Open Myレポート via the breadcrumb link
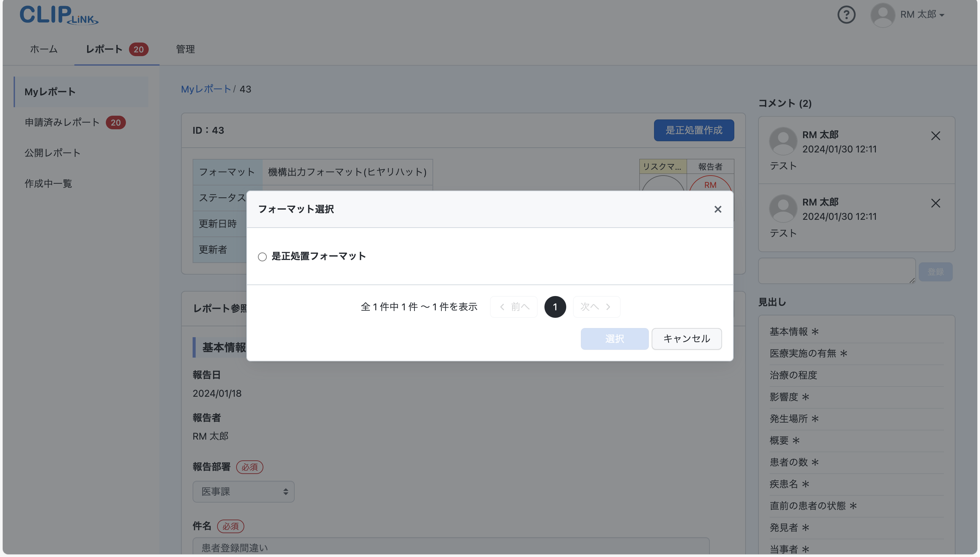This screenshot has height=557, width=980. pyautogui.click(x=206, y=89)
